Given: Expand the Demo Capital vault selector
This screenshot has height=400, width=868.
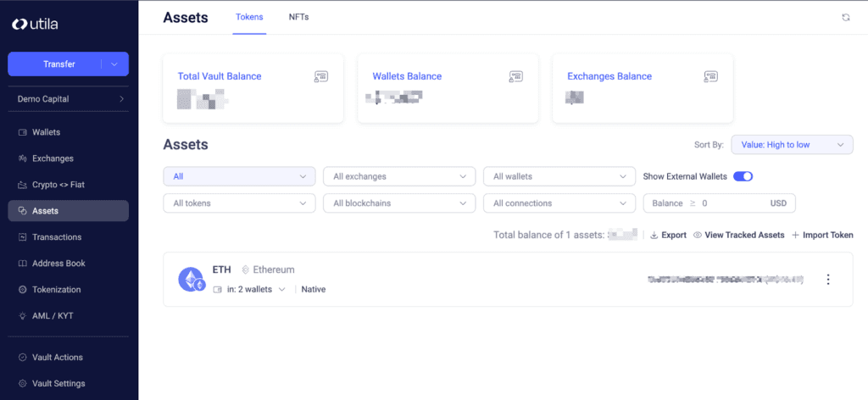Looking at the screenshot, I should click(x=69, y=99).
